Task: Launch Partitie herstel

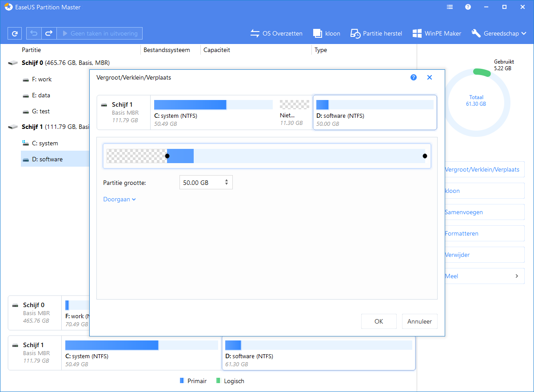Action: coord(376,33)
